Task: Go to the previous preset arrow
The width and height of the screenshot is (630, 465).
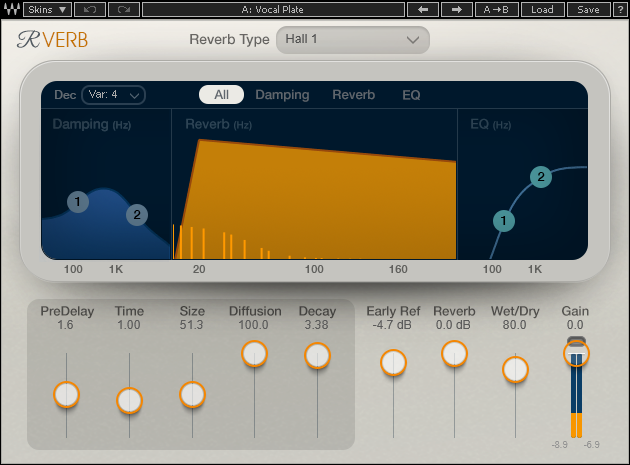Action: [423, 9]
